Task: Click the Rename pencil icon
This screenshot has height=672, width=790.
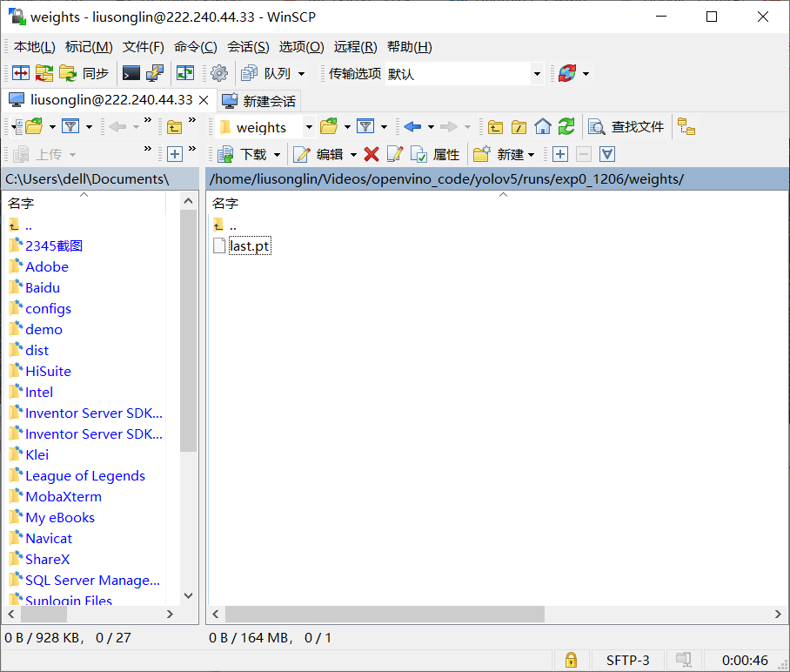Action: point(395,154)
